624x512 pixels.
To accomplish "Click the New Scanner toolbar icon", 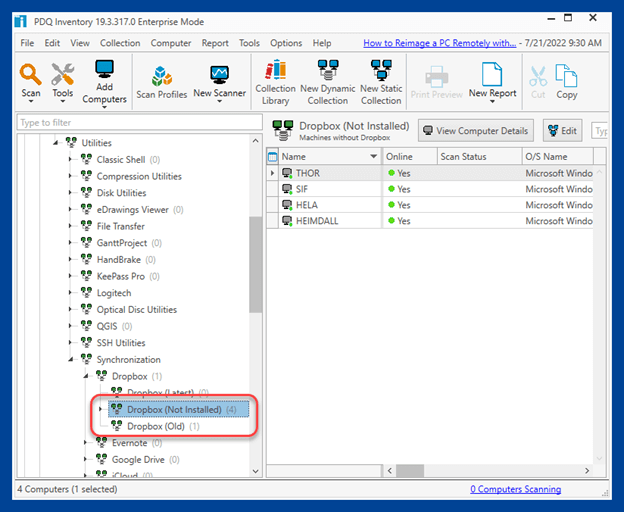I will tap(219, 74).
